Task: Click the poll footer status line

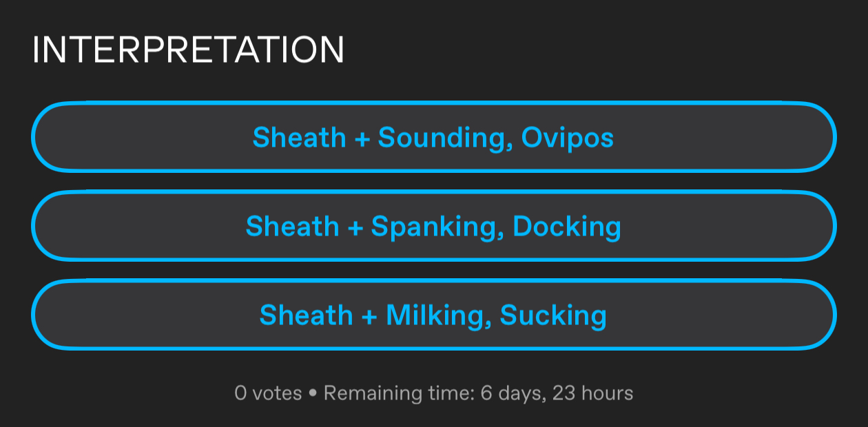Action: pos(433,393)
